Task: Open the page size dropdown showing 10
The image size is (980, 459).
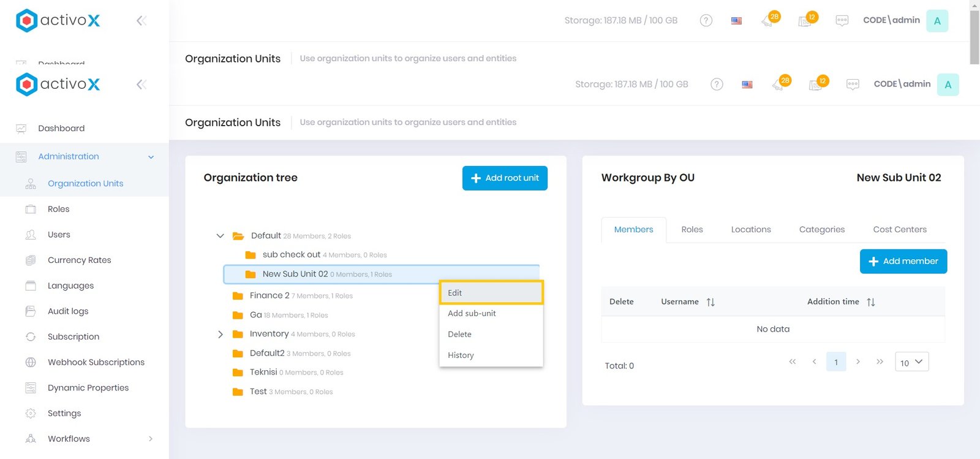Action: tap(911, 362)
